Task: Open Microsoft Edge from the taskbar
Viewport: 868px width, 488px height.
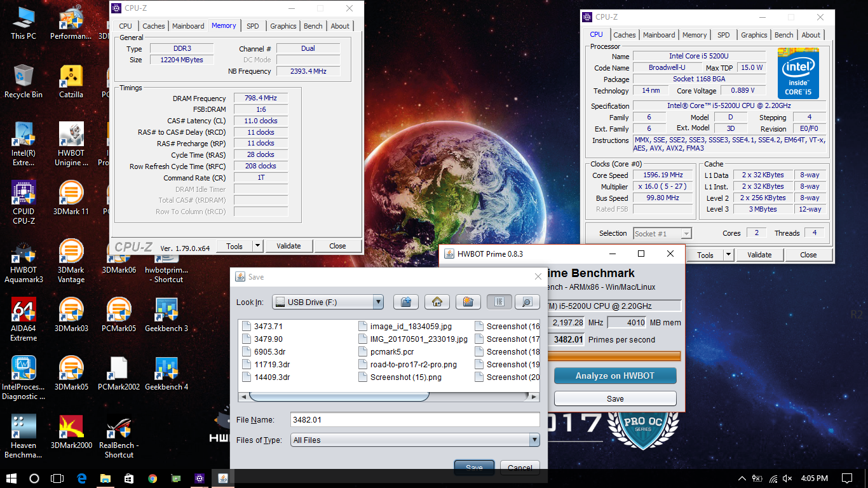Action: [81, 478]
